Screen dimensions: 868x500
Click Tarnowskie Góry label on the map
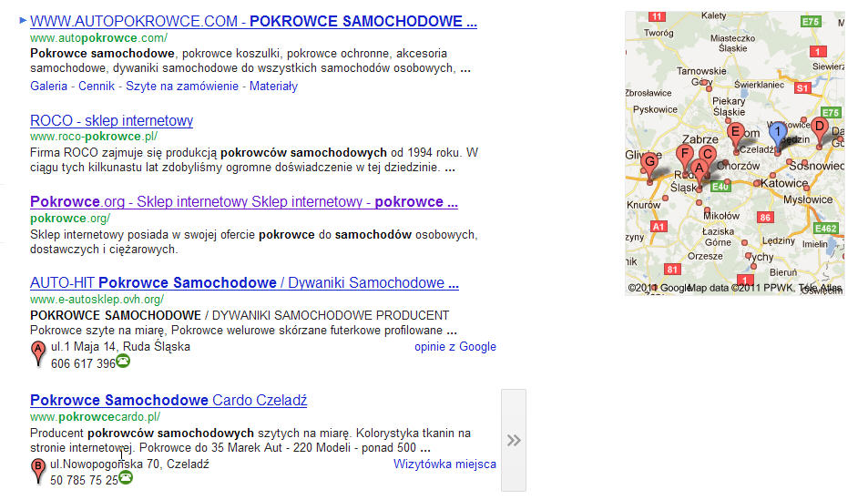click(x=701, y=77)
